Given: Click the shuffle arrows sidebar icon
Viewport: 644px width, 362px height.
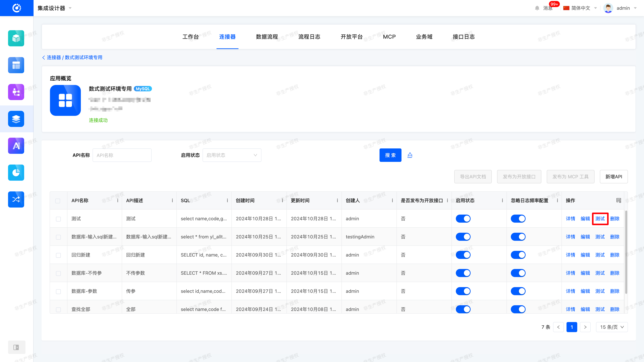Looking at the screenshot, I should click(16, 199).
